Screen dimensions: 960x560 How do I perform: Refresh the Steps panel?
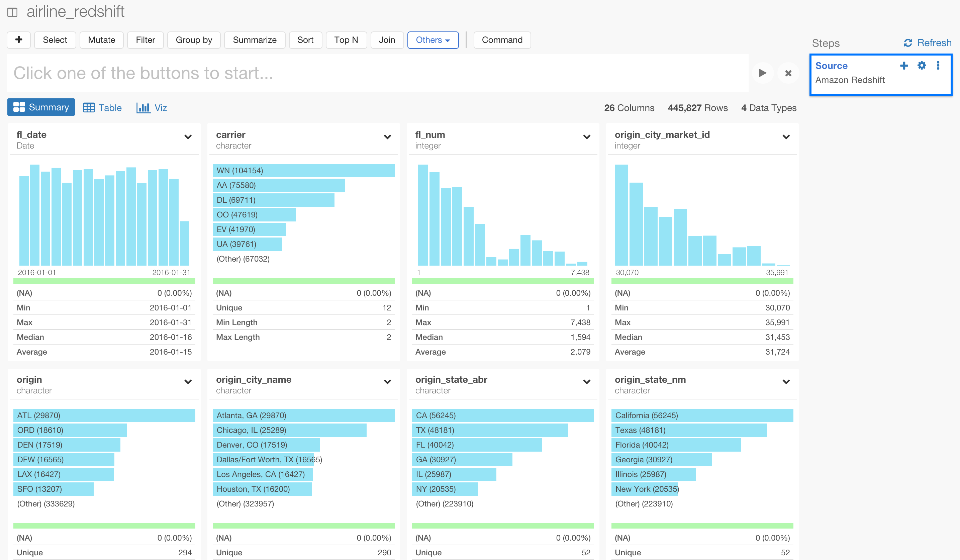(927, 43)
